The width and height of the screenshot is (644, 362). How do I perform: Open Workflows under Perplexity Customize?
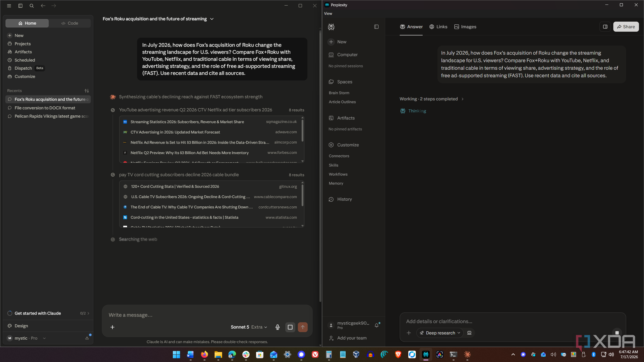click(x=338, y=174)
